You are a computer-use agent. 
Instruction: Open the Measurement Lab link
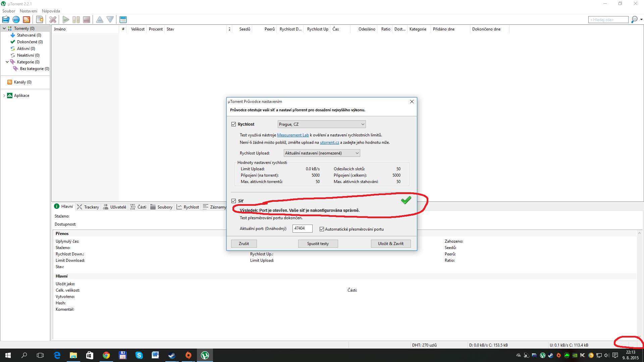[x=293, y=135]
